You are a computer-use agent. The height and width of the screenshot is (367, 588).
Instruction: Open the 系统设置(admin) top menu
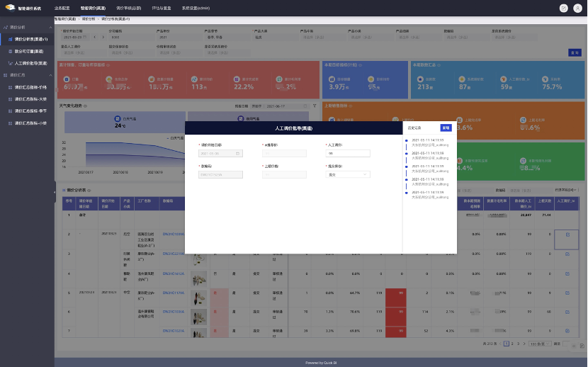click(x=196, y=8)
